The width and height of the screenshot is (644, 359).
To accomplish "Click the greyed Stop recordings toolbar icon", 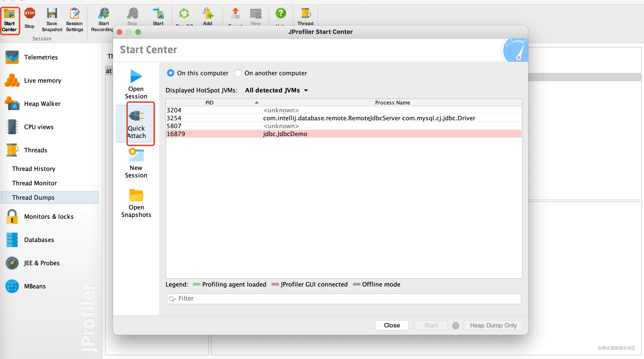I will tap(132, 13).
